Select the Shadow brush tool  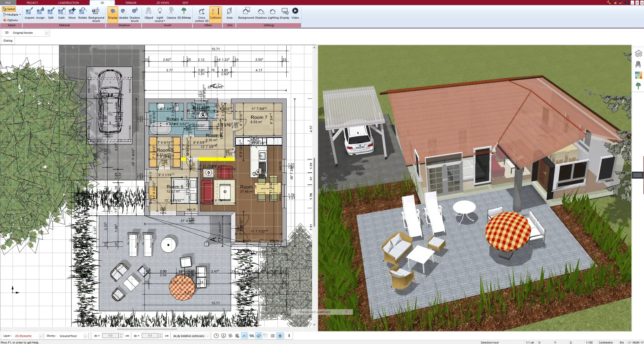click(x=135, y=15)
